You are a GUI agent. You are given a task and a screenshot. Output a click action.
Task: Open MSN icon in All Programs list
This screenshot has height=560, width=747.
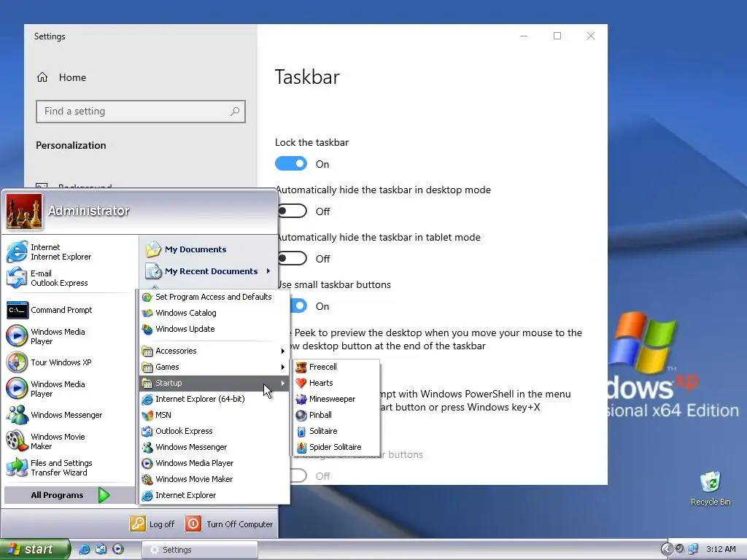[x=147, y=415]
